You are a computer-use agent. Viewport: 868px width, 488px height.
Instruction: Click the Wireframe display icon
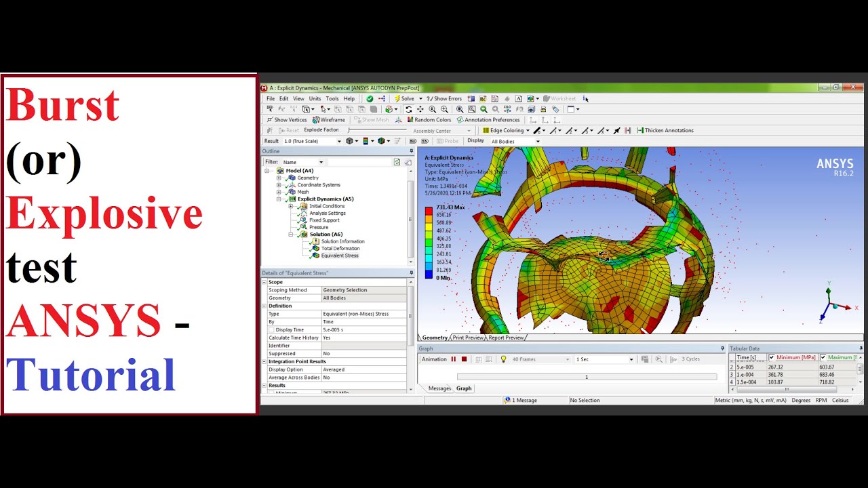(x=316, y=120)
